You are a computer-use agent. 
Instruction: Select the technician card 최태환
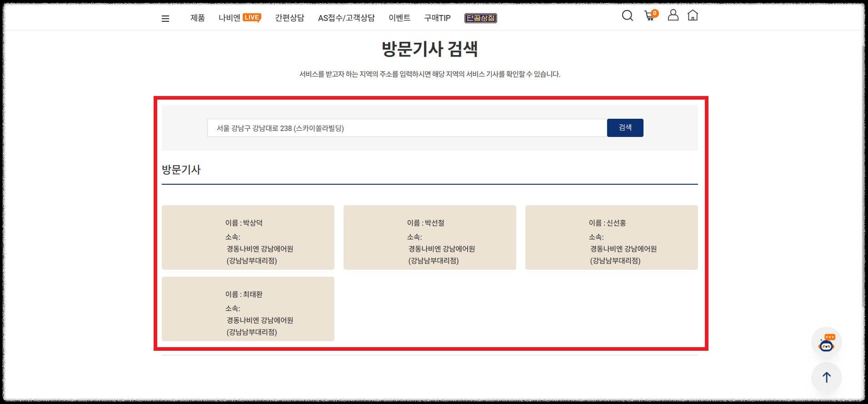[248, 309]
